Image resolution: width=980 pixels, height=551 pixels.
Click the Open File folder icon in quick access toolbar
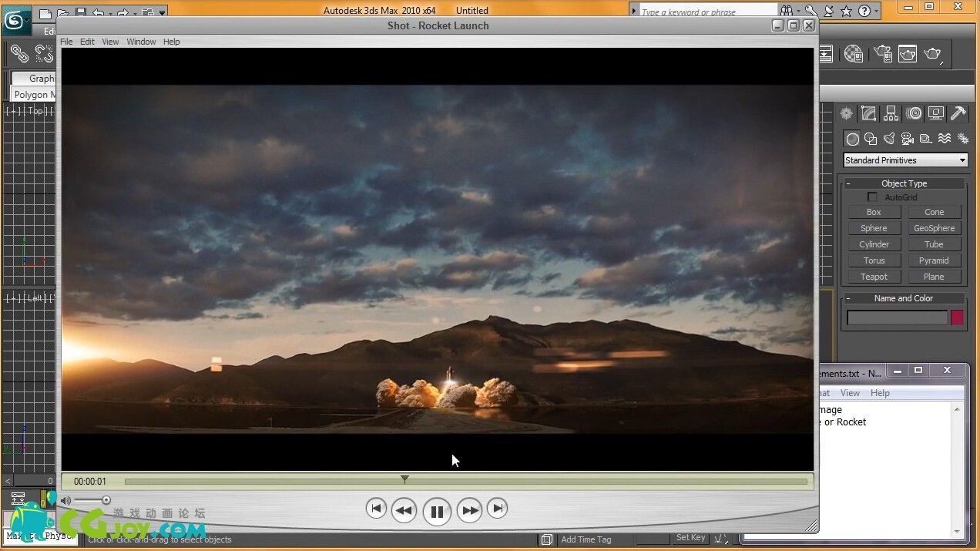tap(62, 12)
